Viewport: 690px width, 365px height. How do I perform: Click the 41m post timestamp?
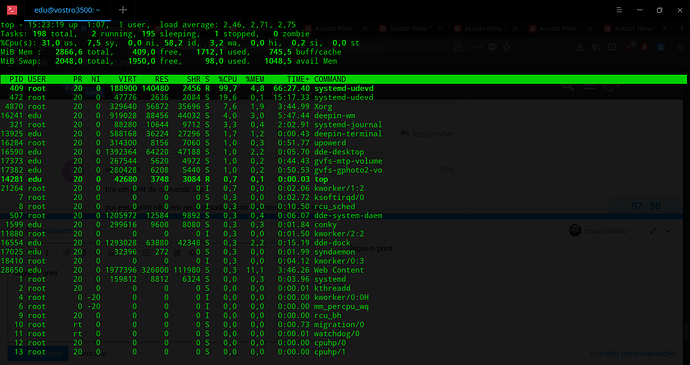[x=446, y=169]
